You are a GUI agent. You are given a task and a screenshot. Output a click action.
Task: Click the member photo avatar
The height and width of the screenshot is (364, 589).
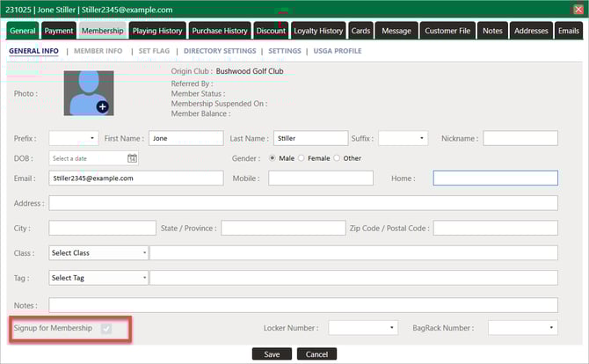(x=86, y=92)
